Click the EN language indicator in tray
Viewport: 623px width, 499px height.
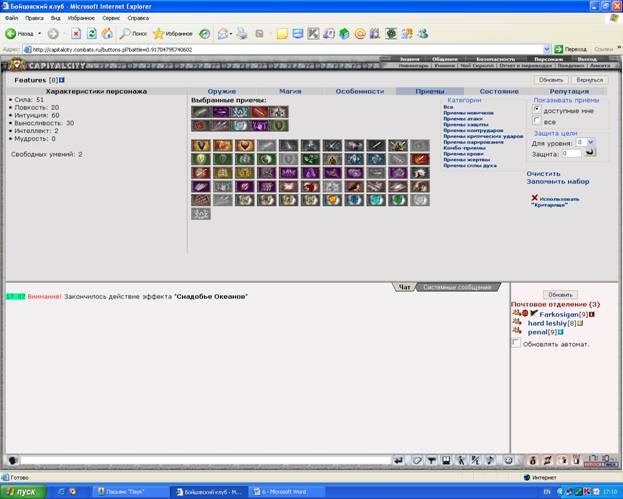(547, 492)
